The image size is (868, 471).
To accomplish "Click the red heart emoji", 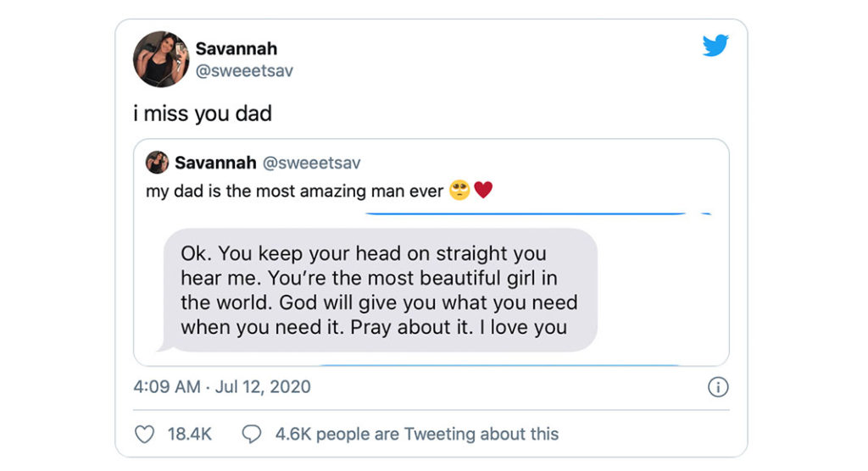I will point(483,191).
